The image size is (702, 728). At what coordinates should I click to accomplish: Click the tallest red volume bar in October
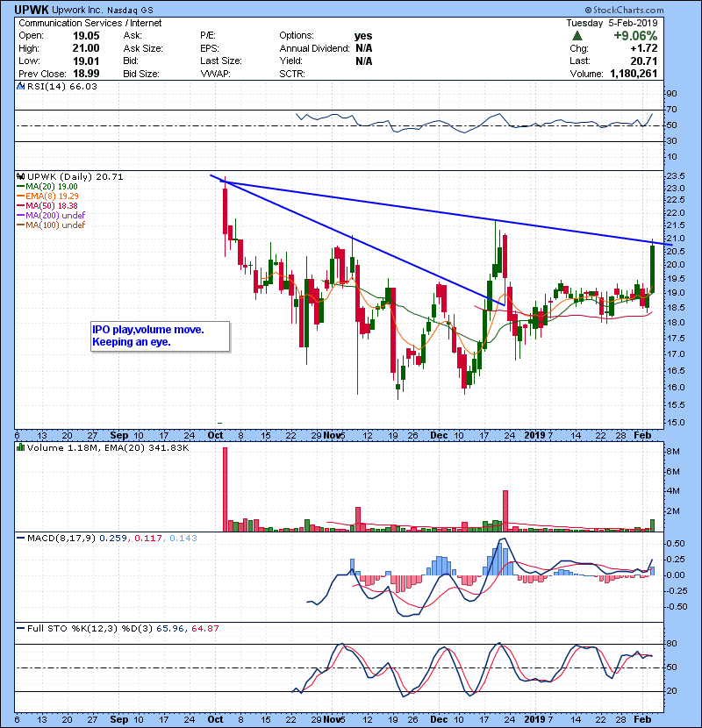(225, 489)
